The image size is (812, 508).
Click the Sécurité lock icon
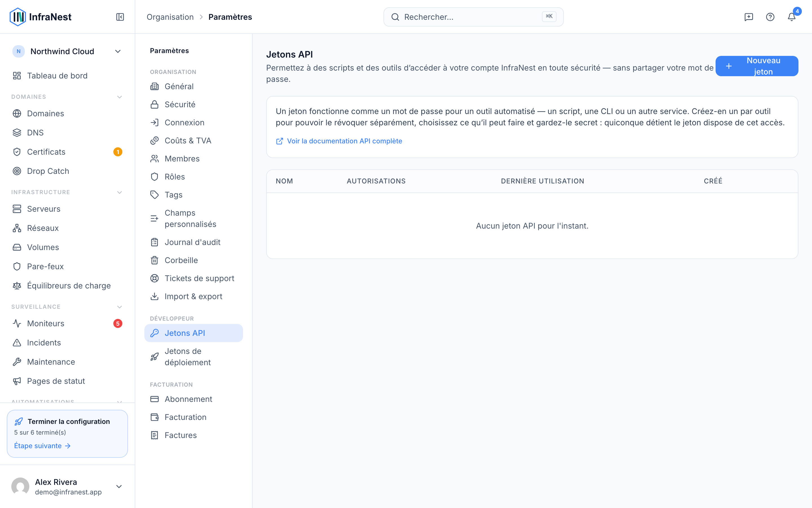pyautogui.click(x=154, y=104)
